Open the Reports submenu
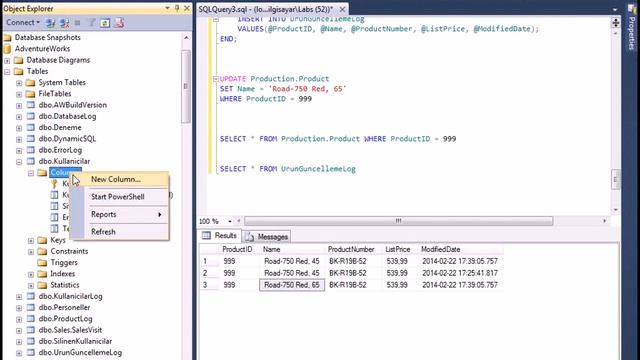This screenshot has height=360, width=640. coord(120,214)
